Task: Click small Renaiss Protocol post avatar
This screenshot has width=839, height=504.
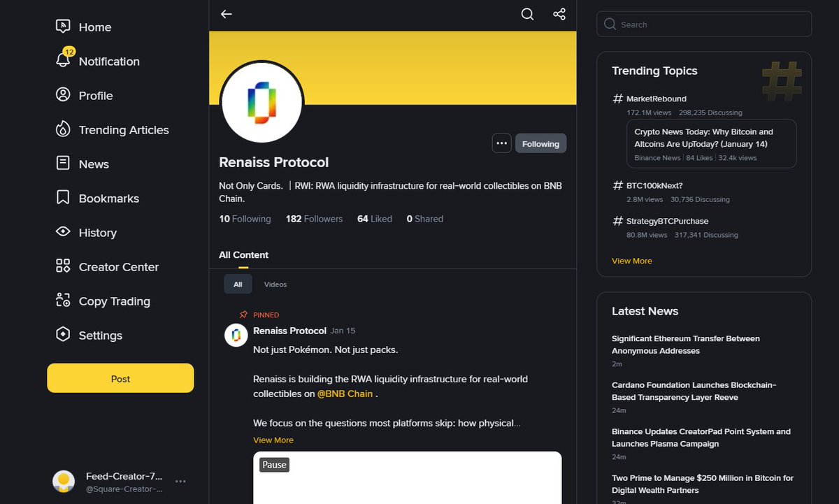Action: (236, 336)
